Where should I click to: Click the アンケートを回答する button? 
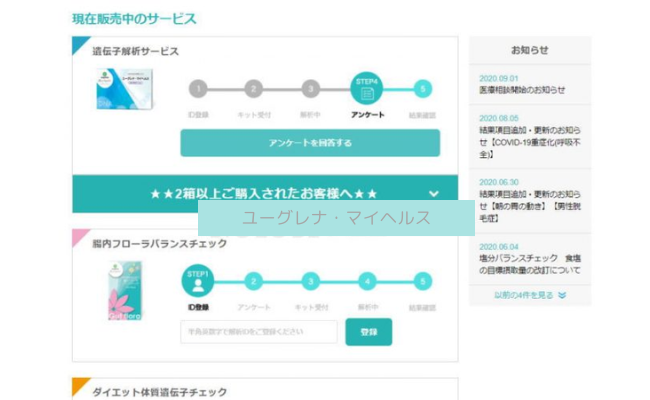[x=310, y=143]
